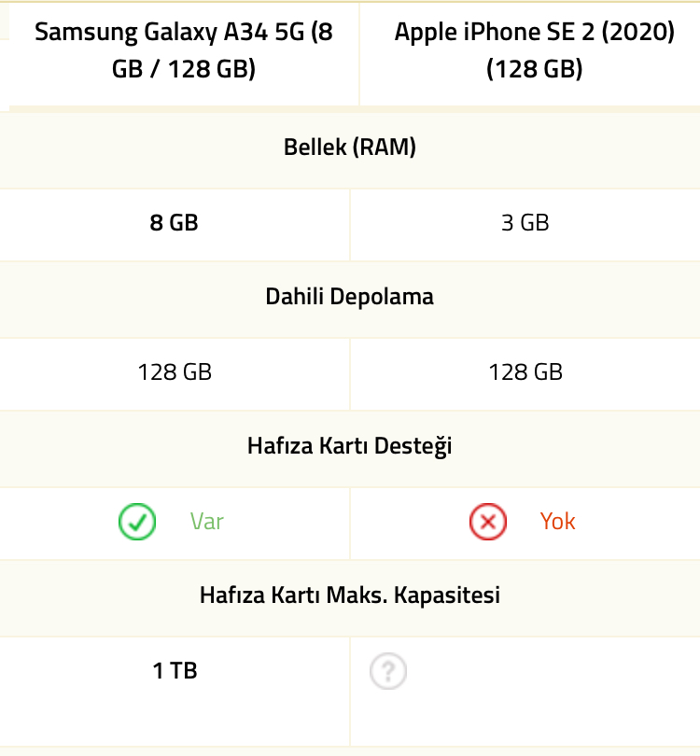Select Samsung's 128 GB storage cell
The image size is (700, 756).
point(175,374)
